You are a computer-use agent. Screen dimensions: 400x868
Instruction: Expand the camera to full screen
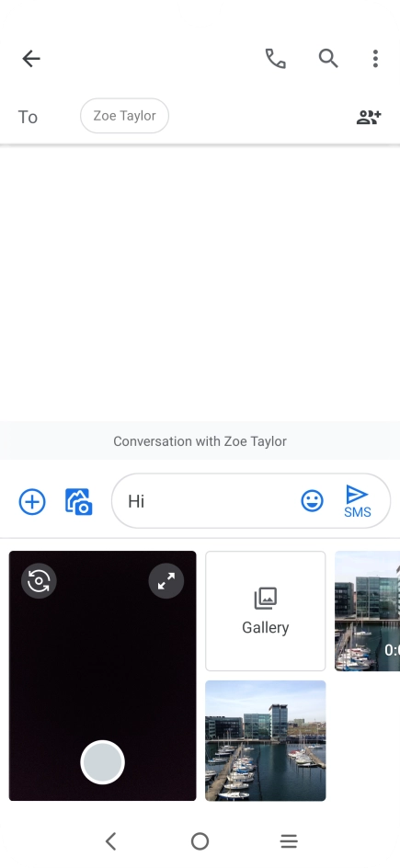[166, 581]
